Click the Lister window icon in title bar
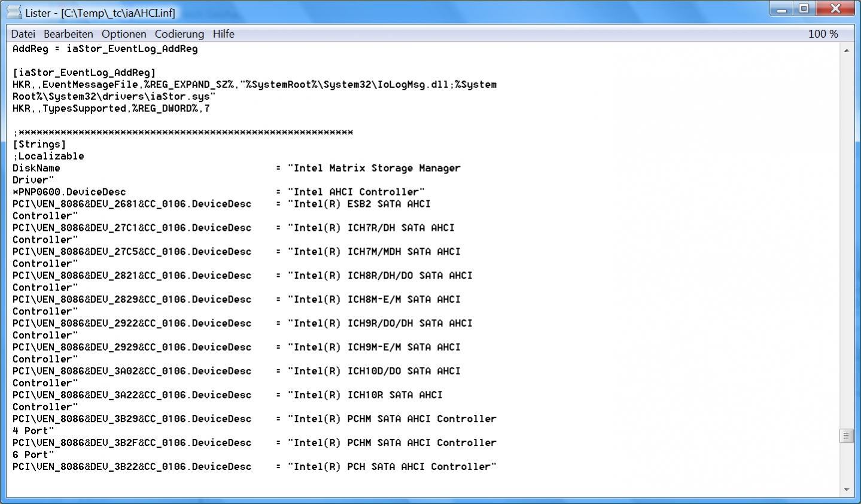Viewport: 861px width, 504px height. (x=14, y=12)
